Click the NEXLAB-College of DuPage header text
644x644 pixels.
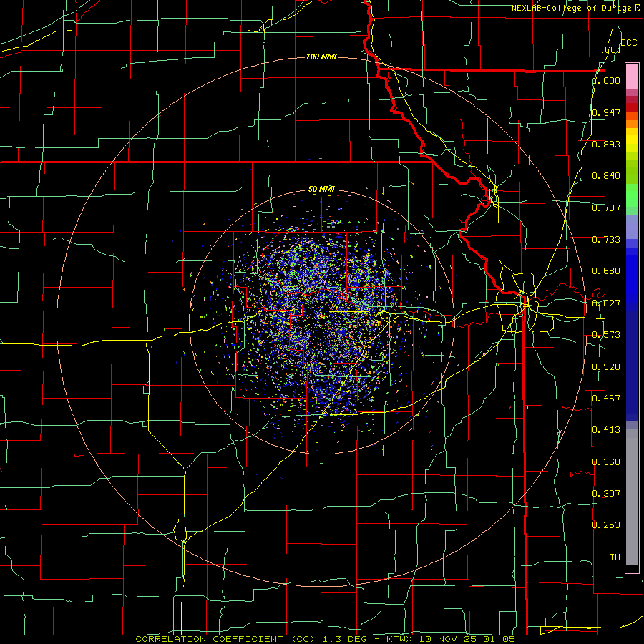point(573,8)
